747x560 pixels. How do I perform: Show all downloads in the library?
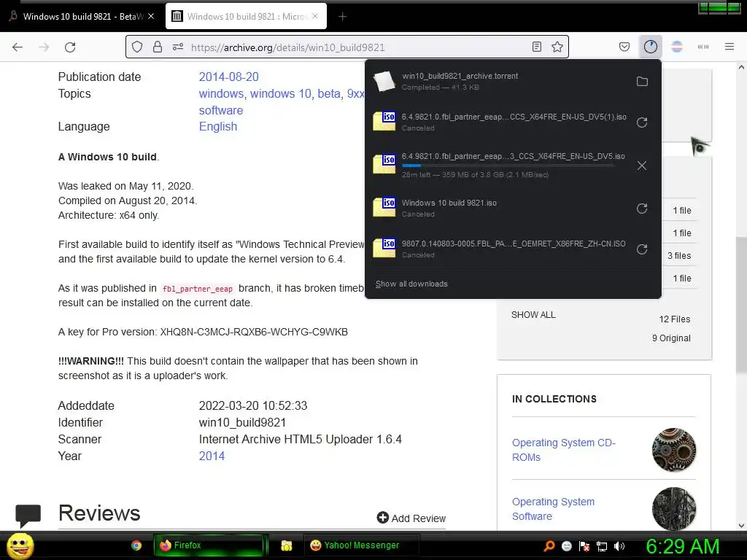411,284
